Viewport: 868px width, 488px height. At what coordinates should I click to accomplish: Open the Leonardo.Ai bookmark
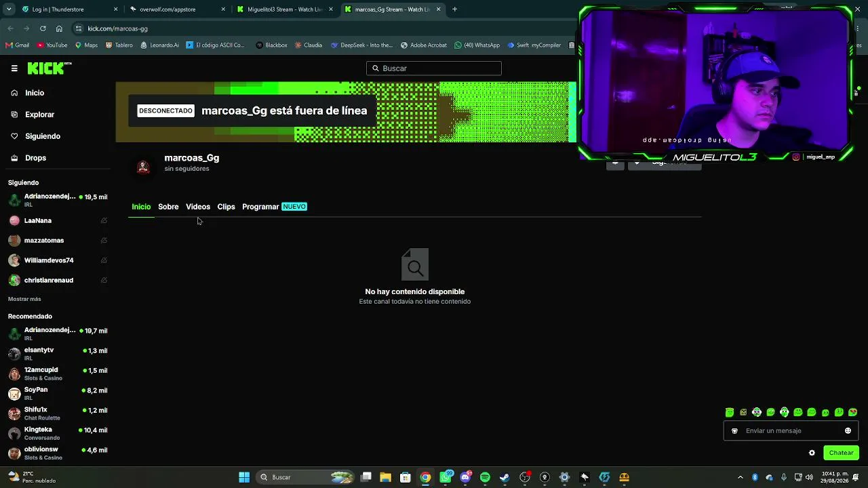(x=159, y=45)
